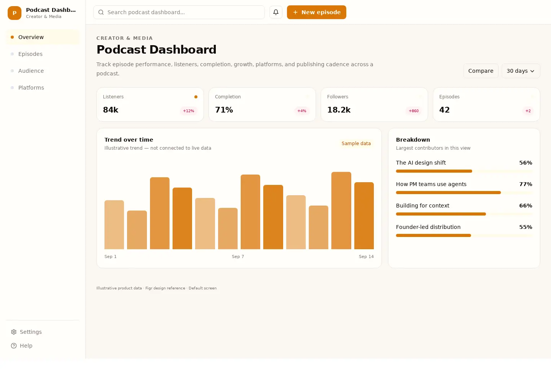The image size is (551, 392).
Task: Select the Completion 71% stat card
Action: tap(262, 105)
